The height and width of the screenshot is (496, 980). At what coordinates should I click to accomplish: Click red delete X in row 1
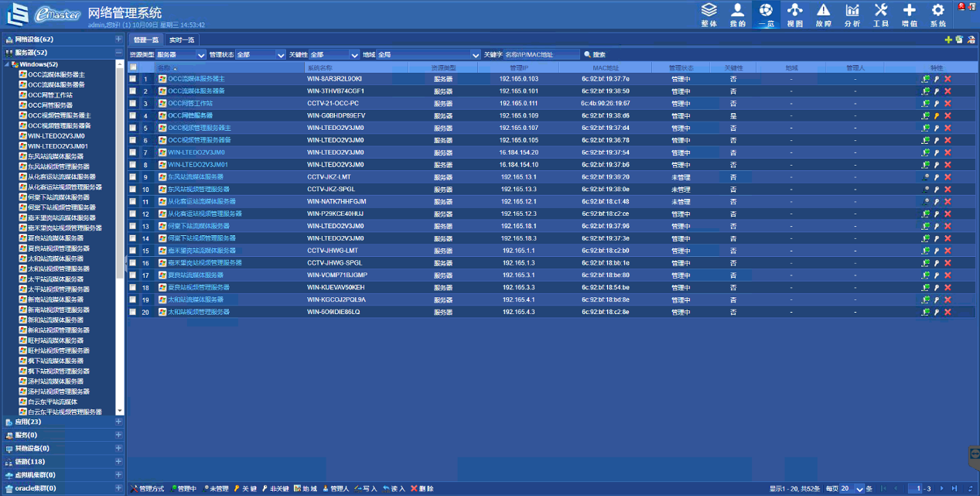[x=948, y=79]
